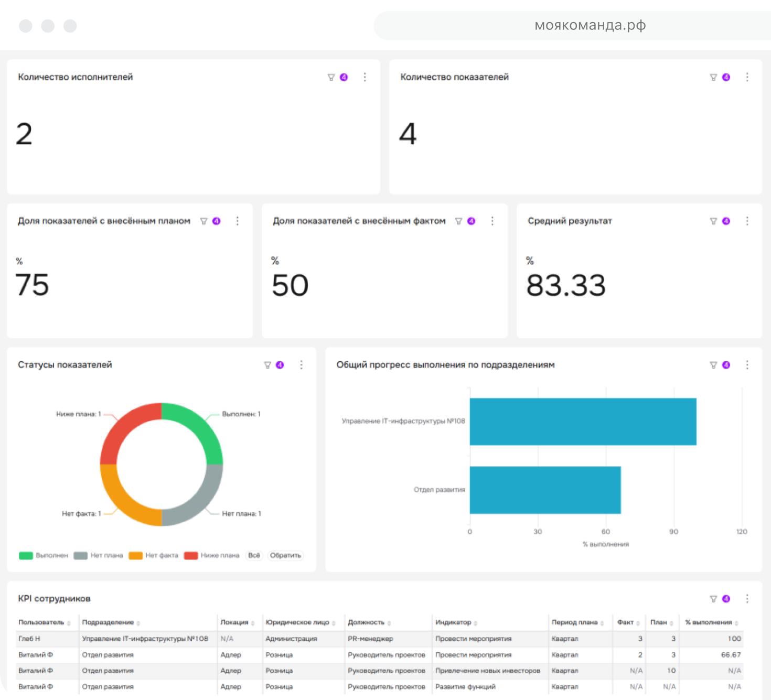
Task: Open kebab menu on Статусы показателей card
Action: tap(302, 364)
